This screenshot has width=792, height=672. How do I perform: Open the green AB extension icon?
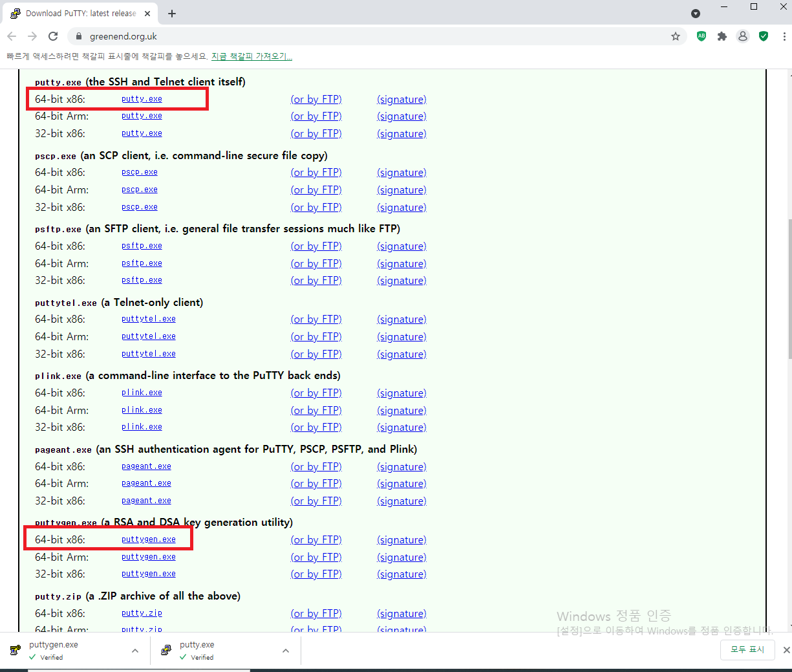701,36
